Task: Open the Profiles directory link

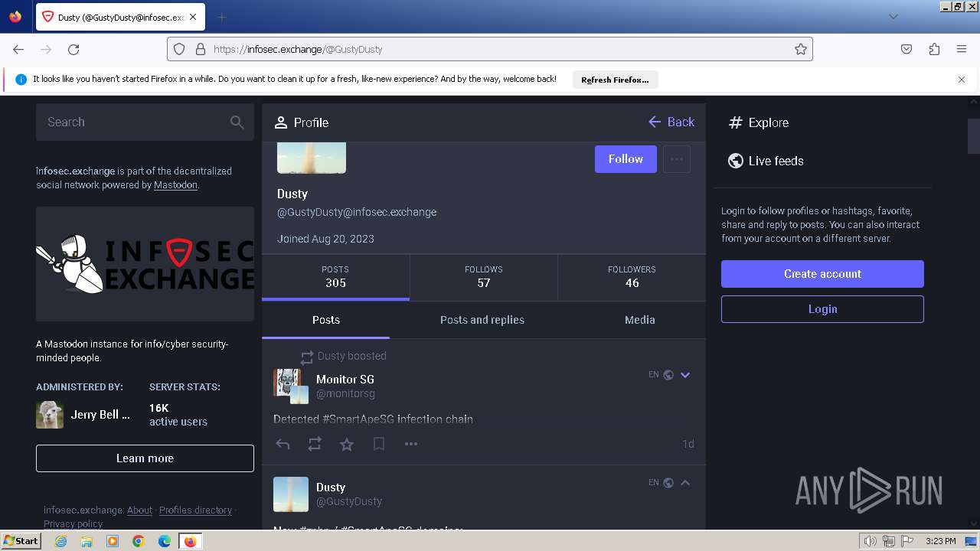Action: pos(195,510)
